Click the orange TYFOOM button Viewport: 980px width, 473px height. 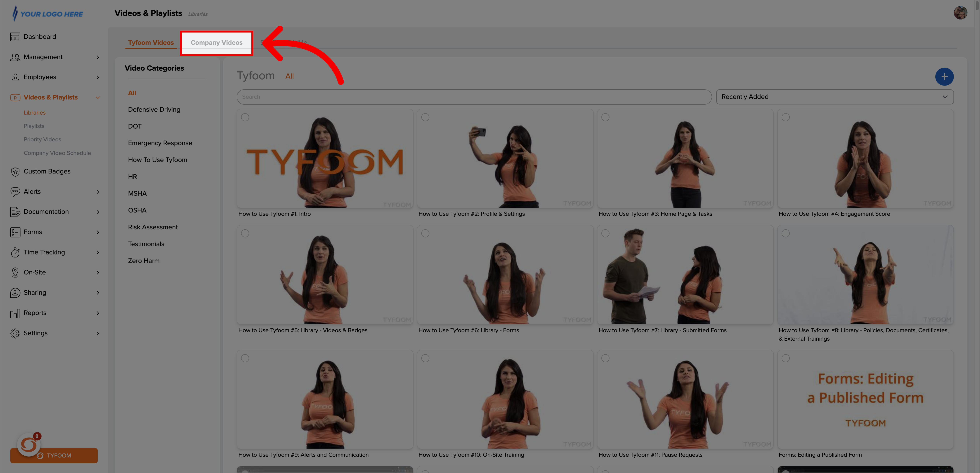[x=54, y=456]
